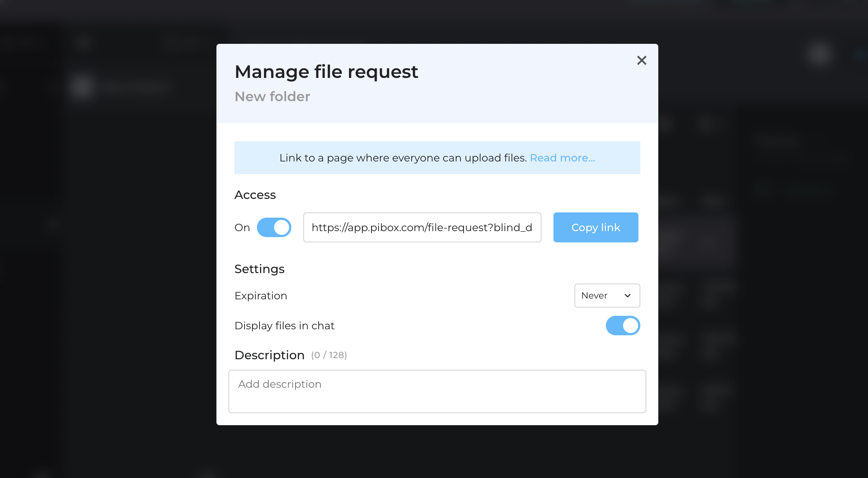Turn off the Access On switch

(274, 227)
